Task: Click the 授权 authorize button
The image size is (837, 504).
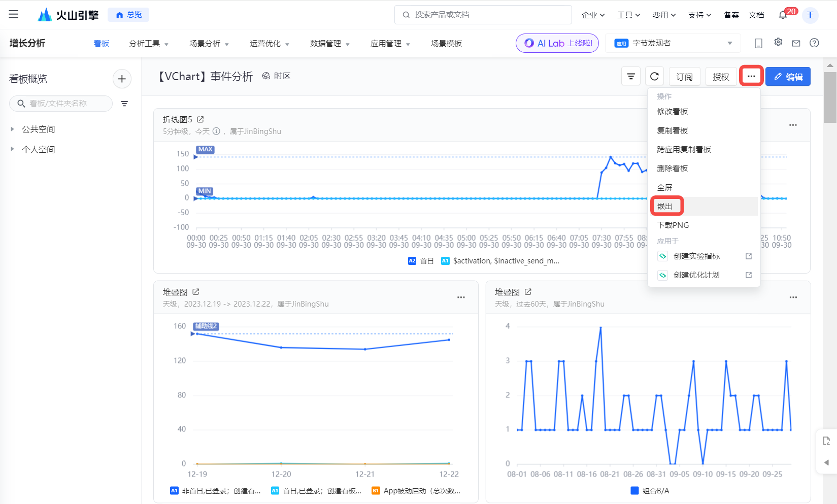Action: coord(721,77)
